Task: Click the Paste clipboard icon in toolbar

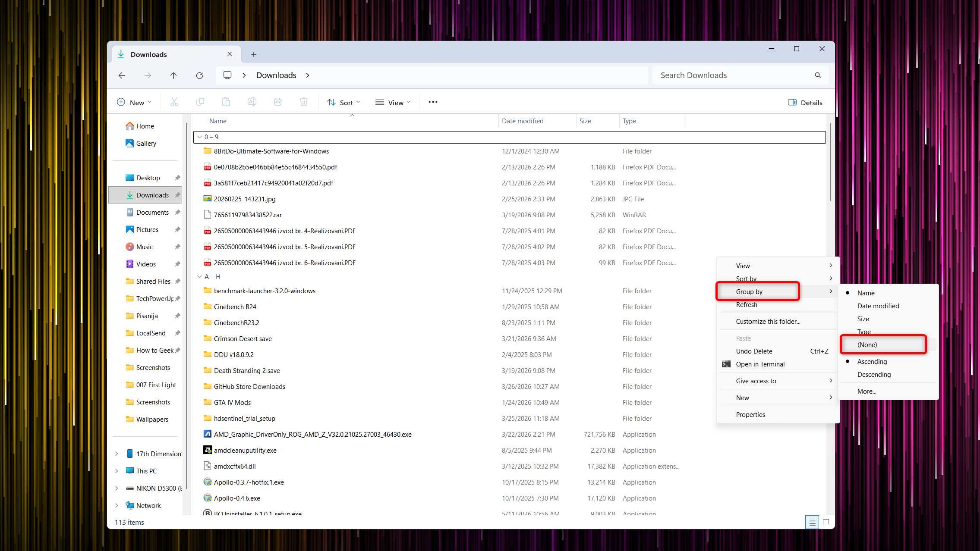Action: (x=226, y=102)
